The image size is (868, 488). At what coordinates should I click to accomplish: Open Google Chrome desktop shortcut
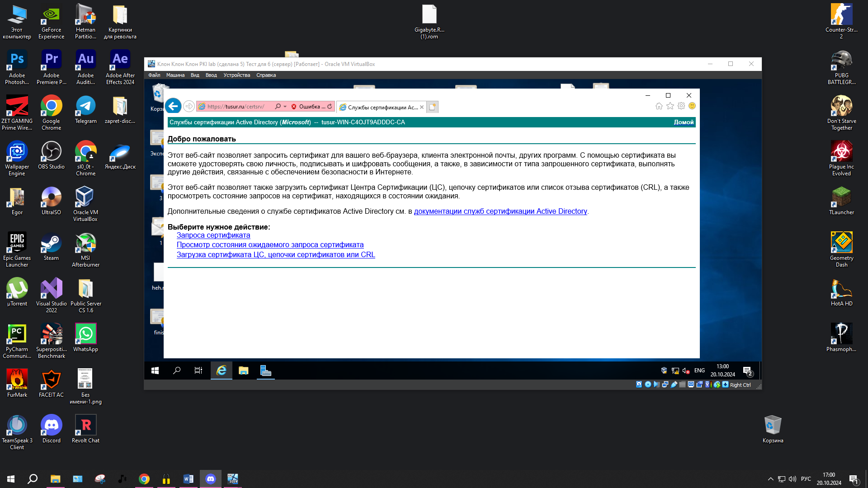click(x=51, y=113)
